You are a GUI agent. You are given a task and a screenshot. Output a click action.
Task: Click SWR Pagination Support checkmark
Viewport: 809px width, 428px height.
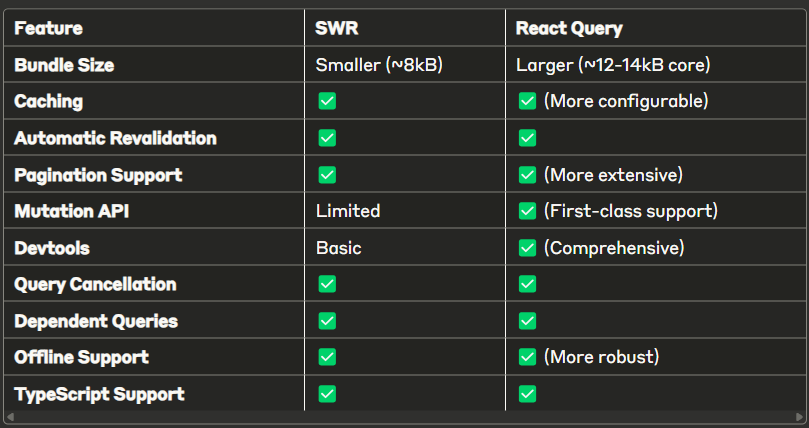tap(327, 175)
